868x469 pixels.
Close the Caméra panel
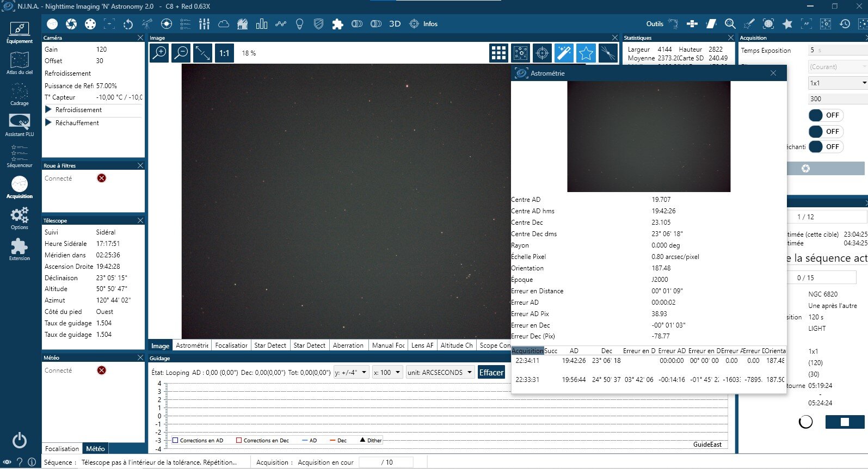pos(140,38)
